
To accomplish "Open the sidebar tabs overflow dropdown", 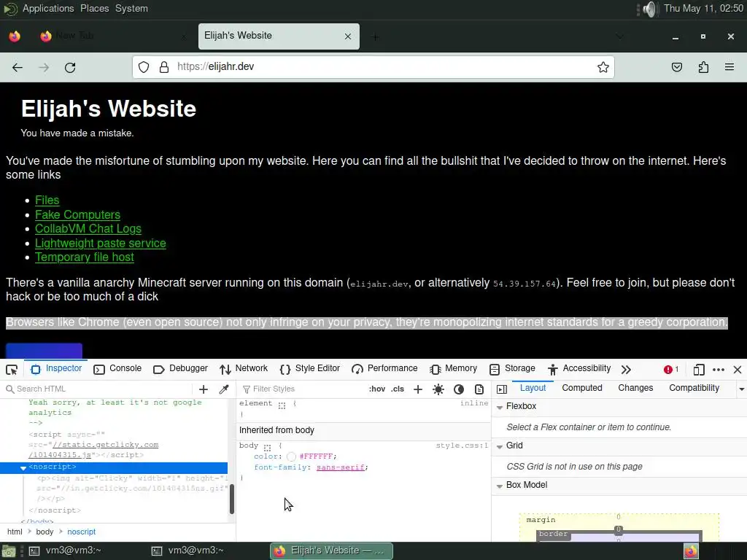I will click(741, 389).
